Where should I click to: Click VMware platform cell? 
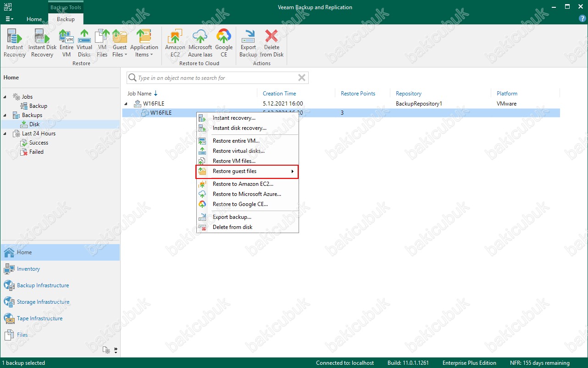point(506,104)
